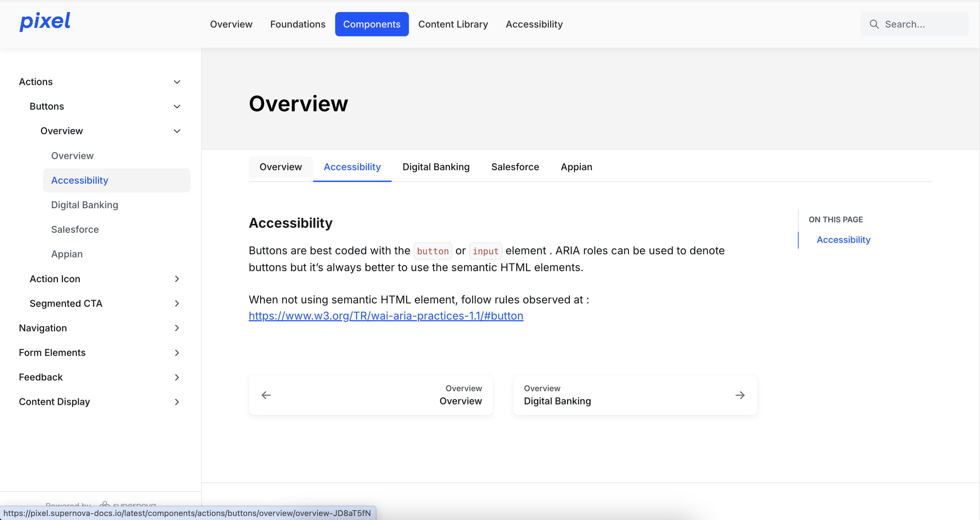Click the left arrow previous-page icon

pyautogui.click(x=266, y=395)
